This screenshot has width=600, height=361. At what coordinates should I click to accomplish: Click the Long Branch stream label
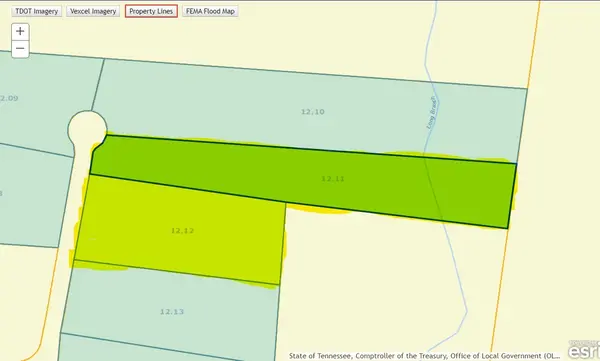pos(432,112)
